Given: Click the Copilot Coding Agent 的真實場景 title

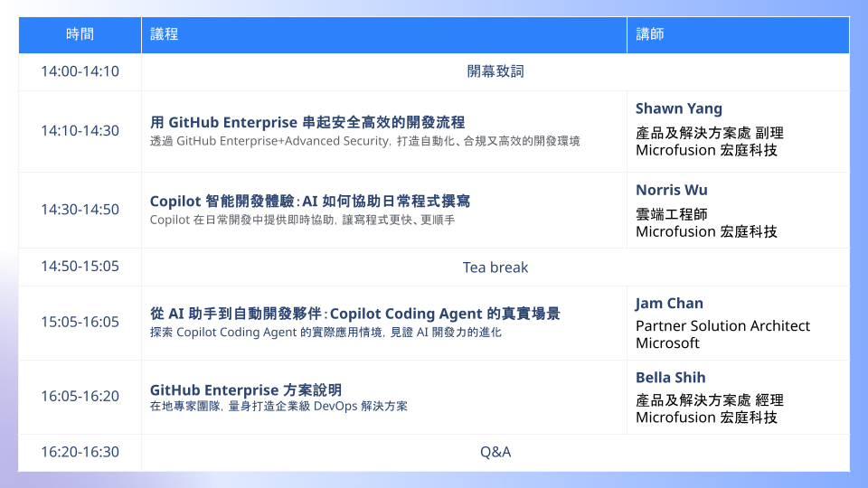Looking at the screenshot, I should 354,314.
